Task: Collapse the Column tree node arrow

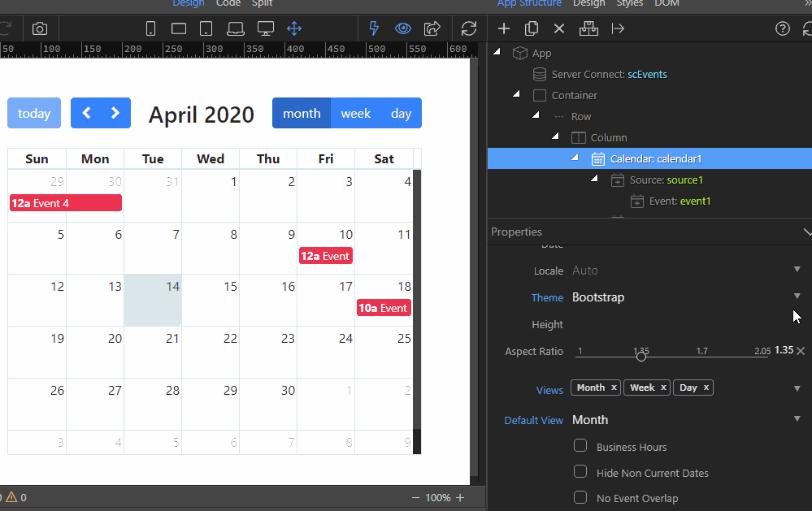Action: click(556, 136)
